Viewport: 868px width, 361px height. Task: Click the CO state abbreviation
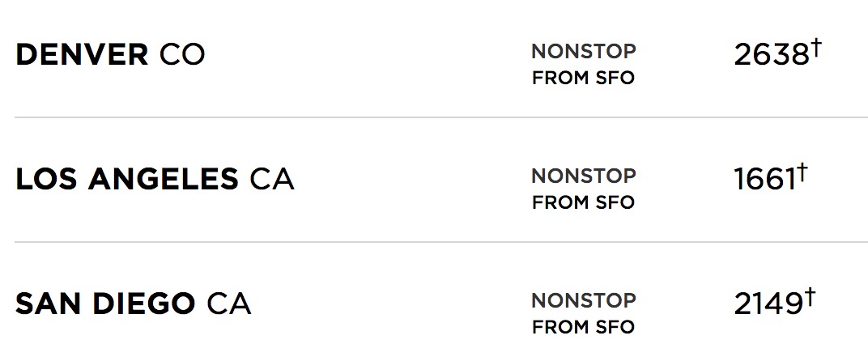[x=181, y=55]
